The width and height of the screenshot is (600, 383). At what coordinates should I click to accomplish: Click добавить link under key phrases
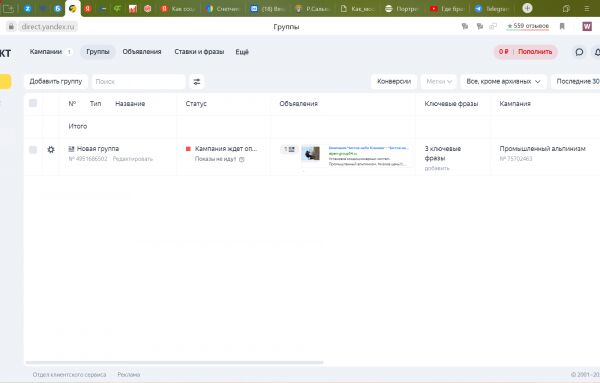pyautogui.click(x=437, y=168)
